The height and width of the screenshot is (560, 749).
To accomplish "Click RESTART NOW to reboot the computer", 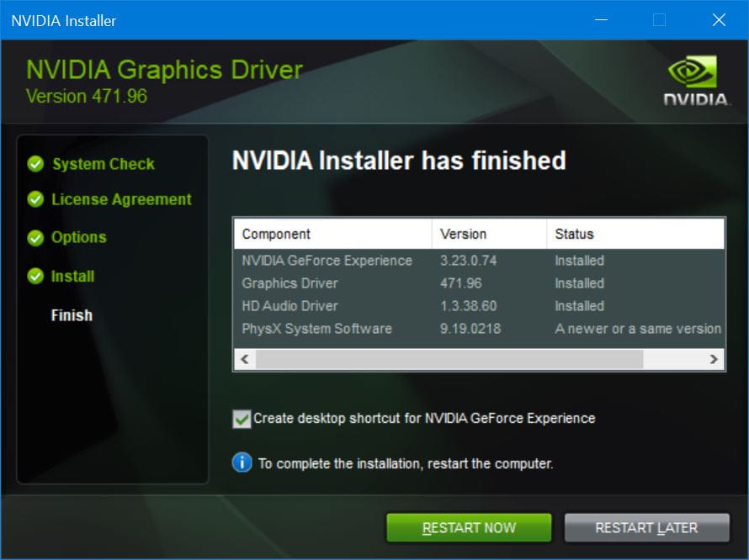I will coord(468,527).
